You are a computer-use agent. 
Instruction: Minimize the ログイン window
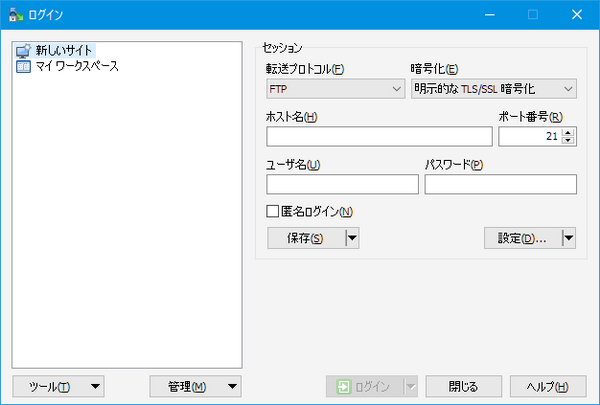(x=490, y=15)
